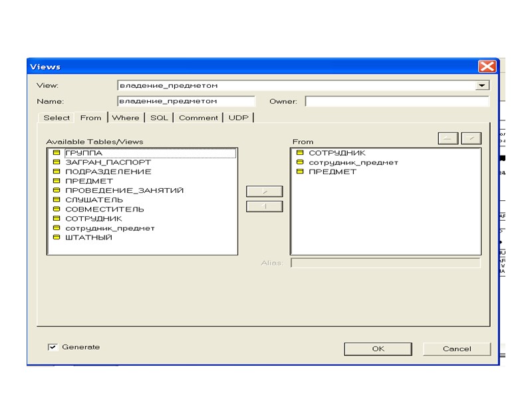
Task: Click the move up button above From list
Action: point(448,138)
